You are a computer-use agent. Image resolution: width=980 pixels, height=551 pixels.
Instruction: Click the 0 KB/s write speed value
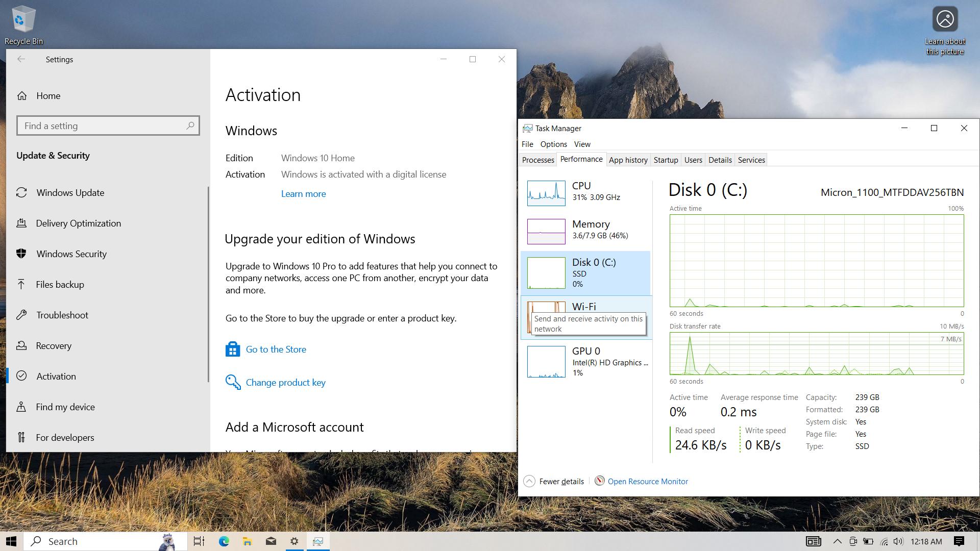pos(763,445)
